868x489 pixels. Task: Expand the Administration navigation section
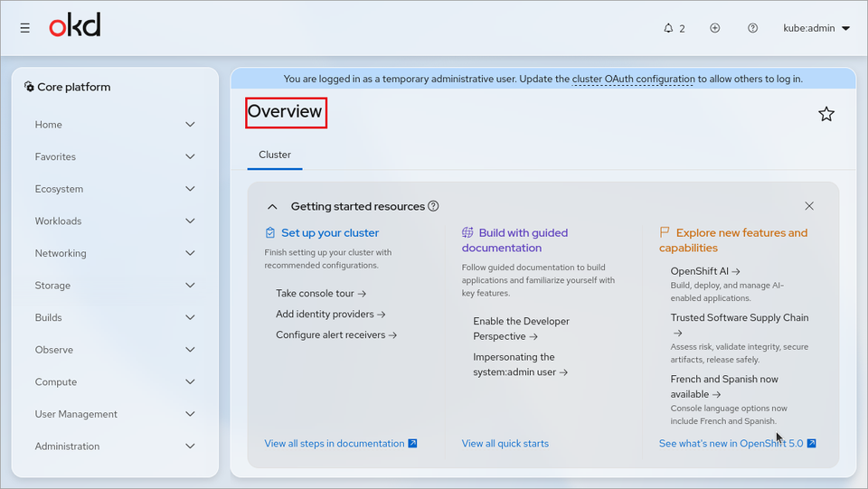pyautogui.click(x=115, y=446)
